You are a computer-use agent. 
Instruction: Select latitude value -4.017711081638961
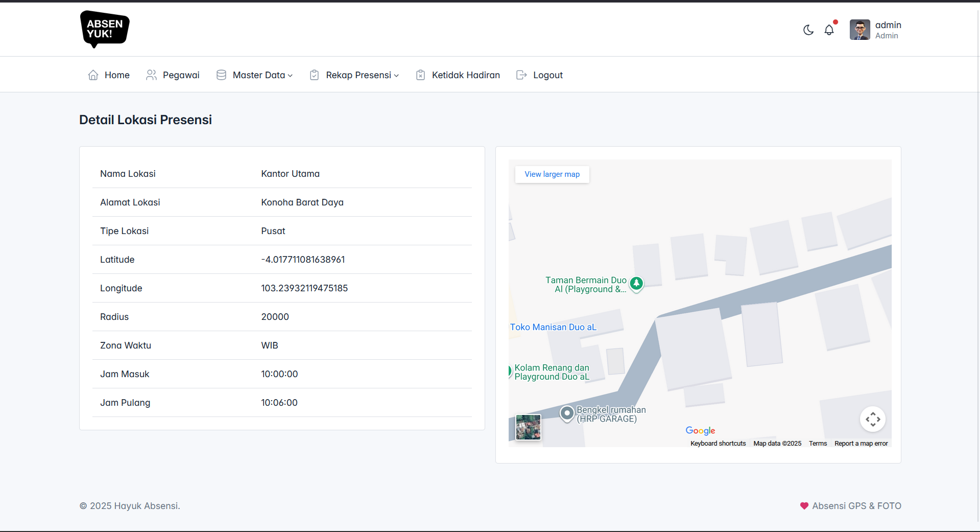(x=303, y=260)
